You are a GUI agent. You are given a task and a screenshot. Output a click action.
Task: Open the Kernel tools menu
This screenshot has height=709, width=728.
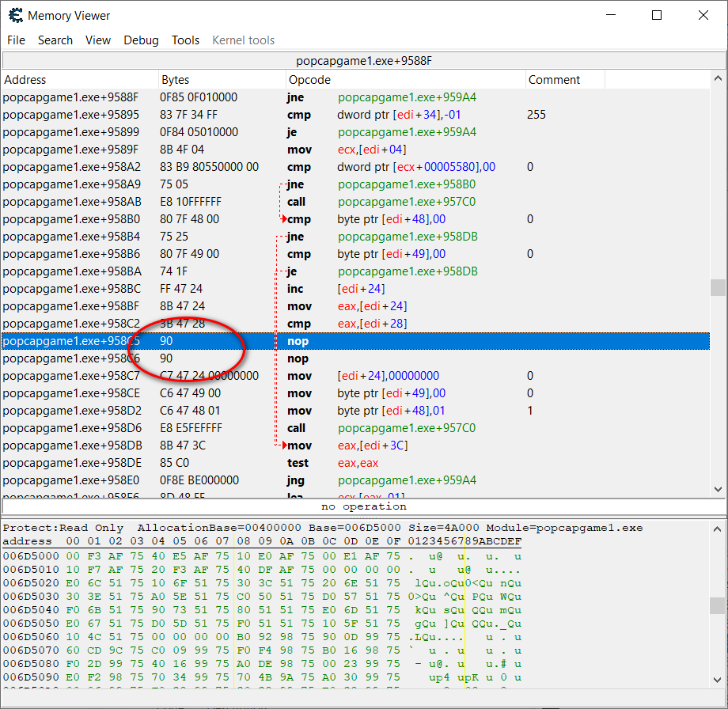click(243, 40)
